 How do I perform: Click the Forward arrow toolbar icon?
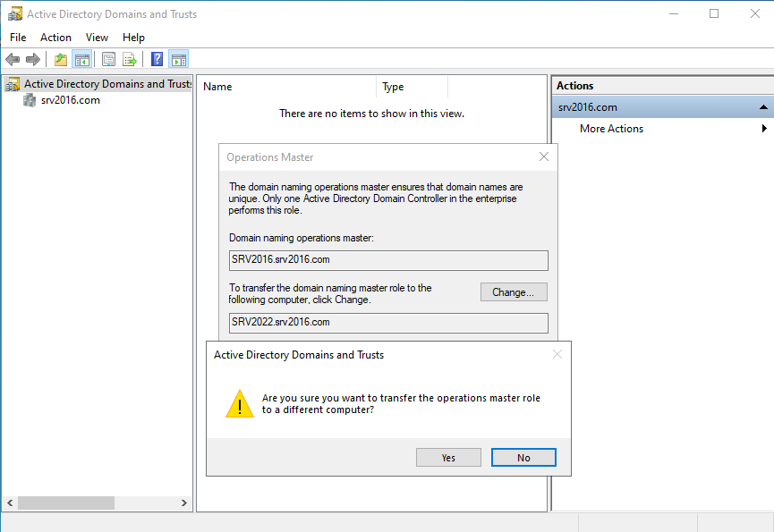[33, 60]
